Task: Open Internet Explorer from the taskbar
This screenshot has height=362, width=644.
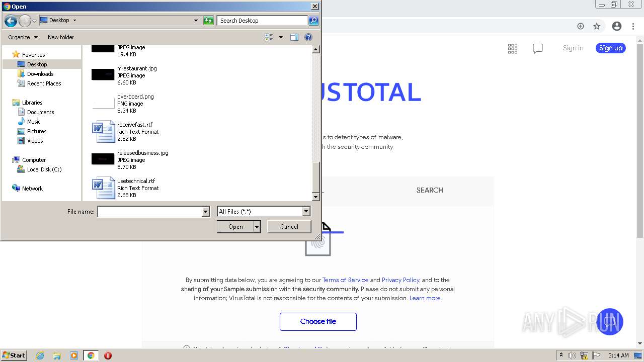Action: pyautogui.click(x=40, y=355)
